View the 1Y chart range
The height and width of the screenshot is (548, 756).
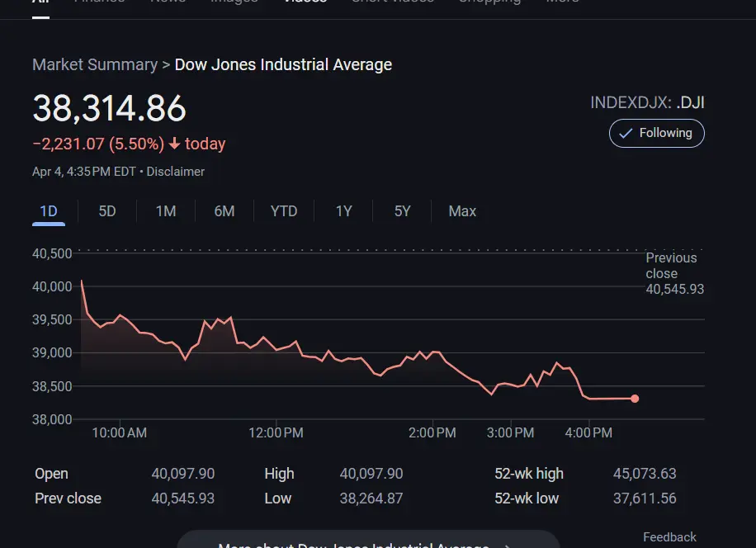[x=343, y=211]
